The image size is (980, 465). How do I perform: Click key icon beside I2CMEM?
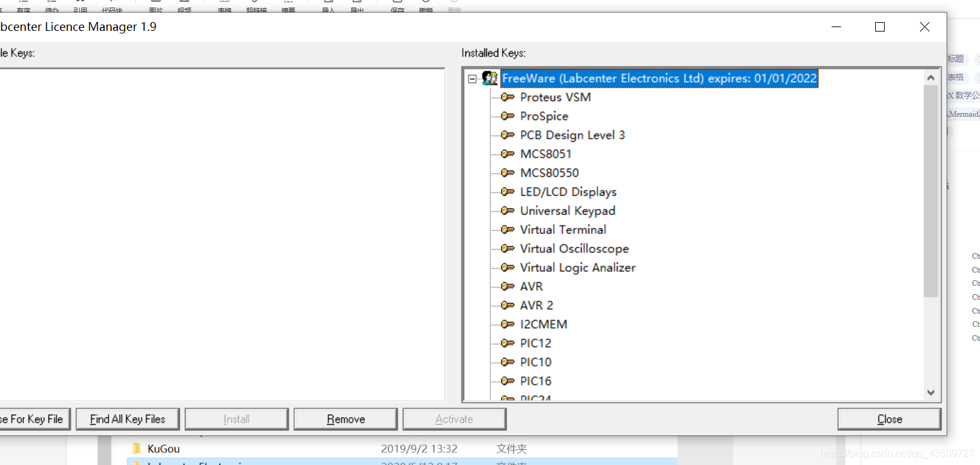[508, 324]
